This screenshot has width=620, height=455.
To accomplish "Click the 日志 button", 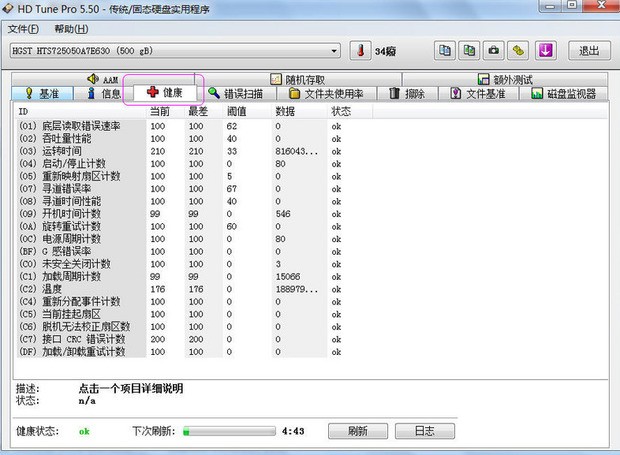I will (425, 431).
